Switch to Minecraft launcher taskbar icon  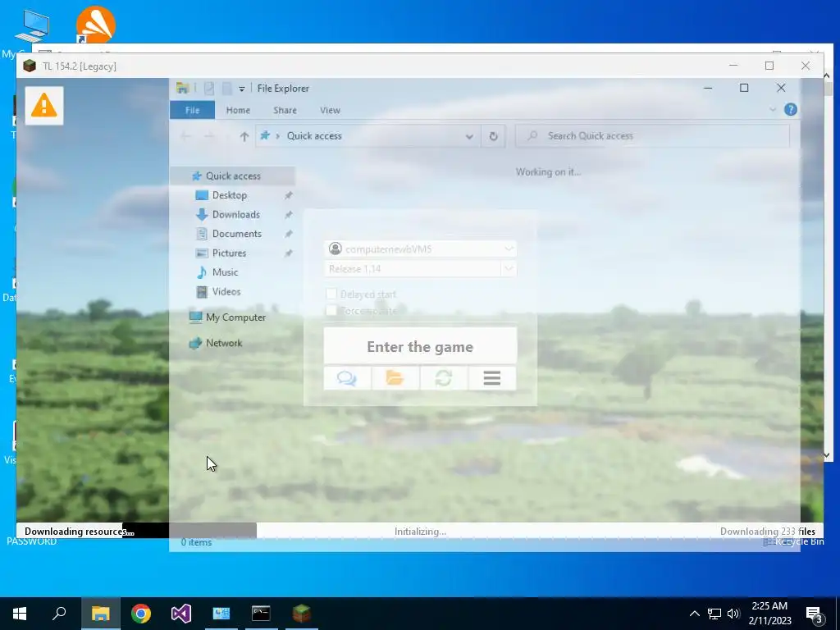(301, 614)
